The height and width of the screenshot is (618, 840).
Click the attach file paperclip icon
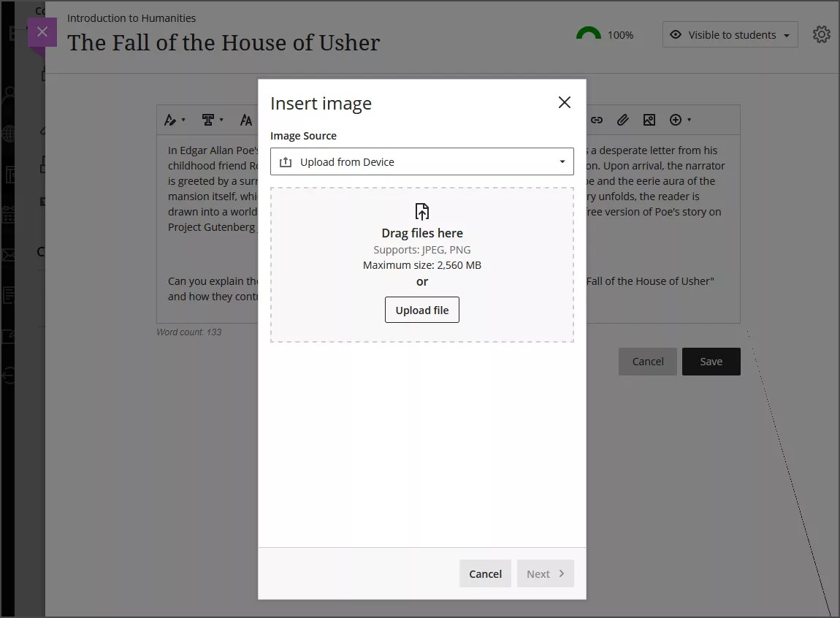pos(622,119)
